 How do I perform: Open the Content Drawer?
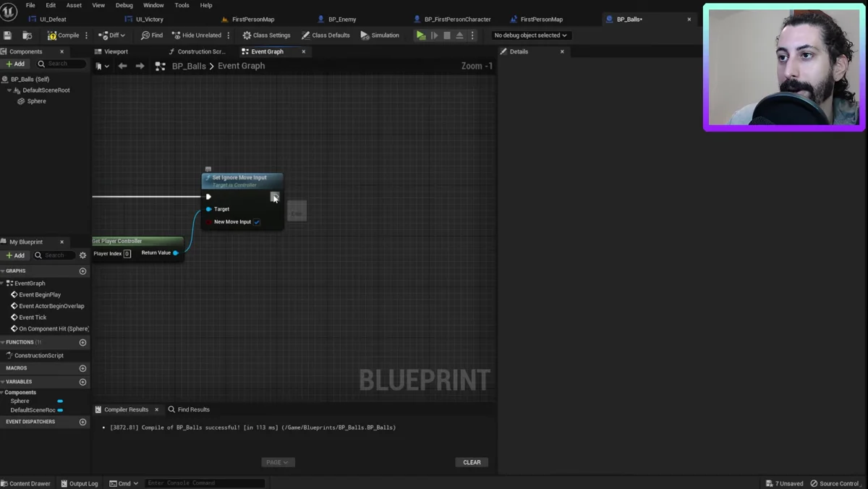pyautogui.click(x=25, y=483)
